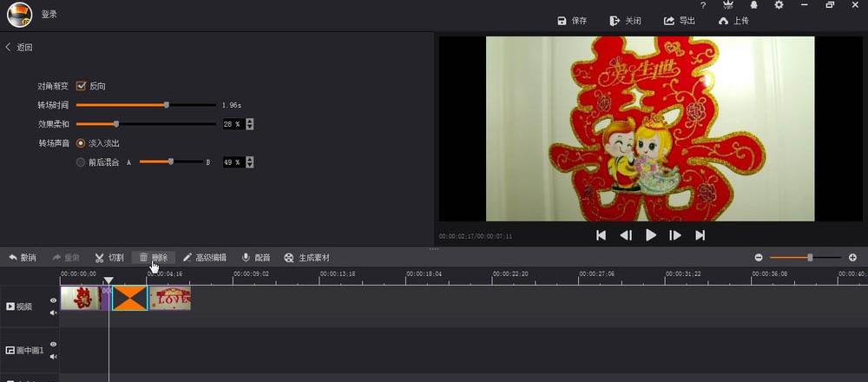Uncheck the 反向 reverse checkbox

[x=81, y=86]
